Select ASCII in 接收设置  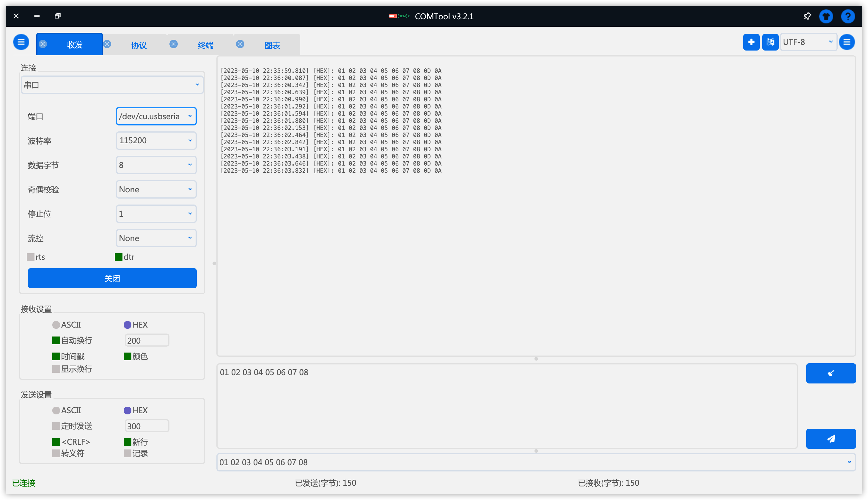(x=67, y=325)
